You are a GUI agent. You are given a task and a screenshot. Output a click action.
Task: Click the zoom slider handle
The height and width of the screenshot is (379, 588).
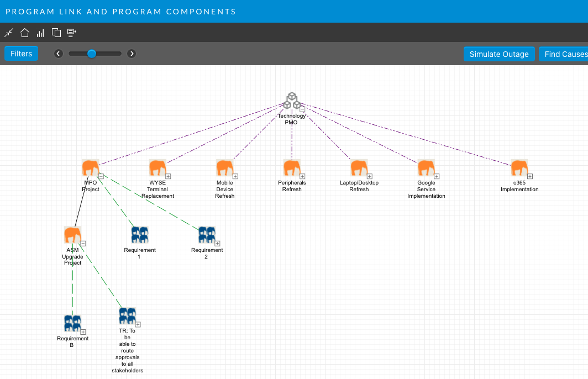click(x=92, y=54)
